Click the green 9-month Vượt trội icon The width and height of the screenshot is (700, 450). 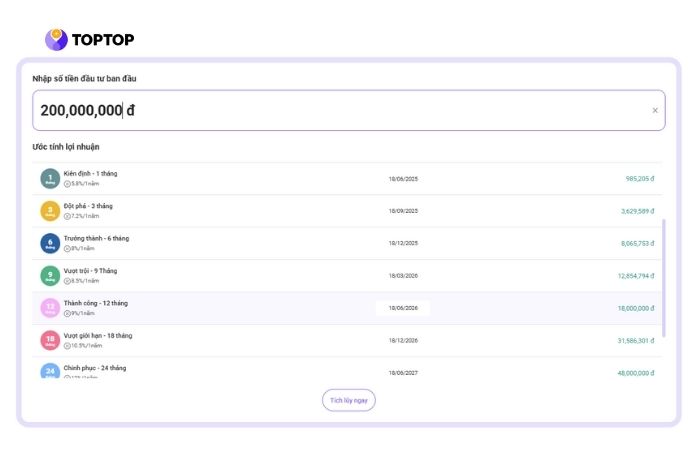(x=50, y=276)
